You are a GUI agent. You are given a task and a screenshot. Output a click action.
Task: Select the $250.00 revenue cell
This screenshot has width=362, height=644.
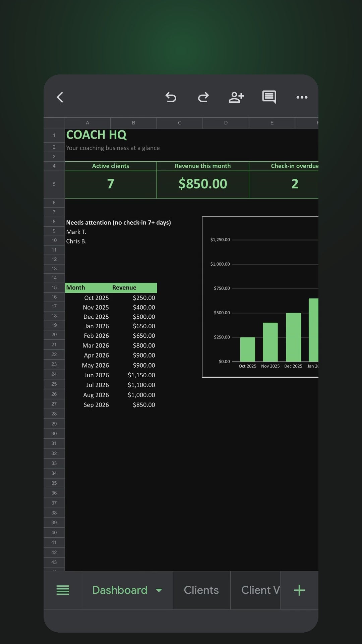[133, 298]
